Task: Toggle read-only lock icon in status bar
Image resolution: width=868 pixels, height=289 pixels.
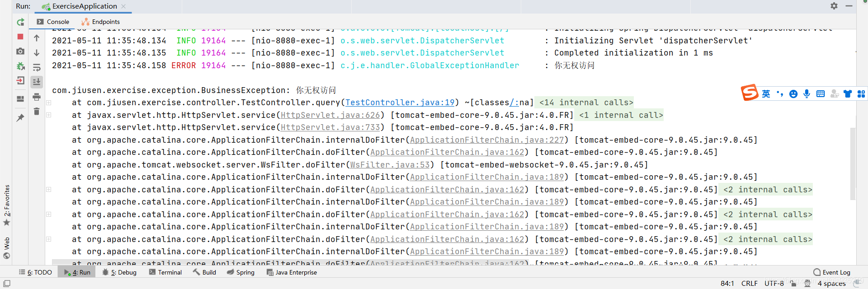Action: (x=793, y=283)
